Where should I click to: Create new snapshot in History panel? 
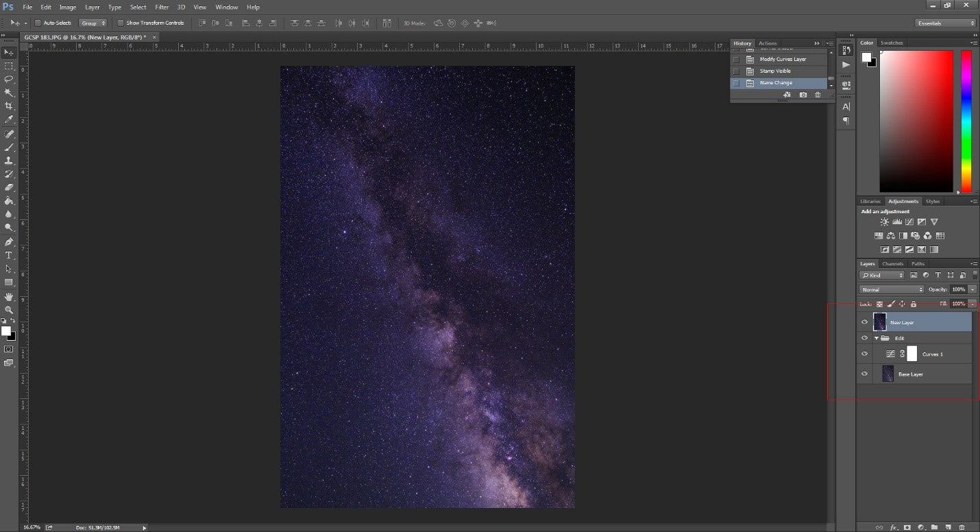[803, 95]
